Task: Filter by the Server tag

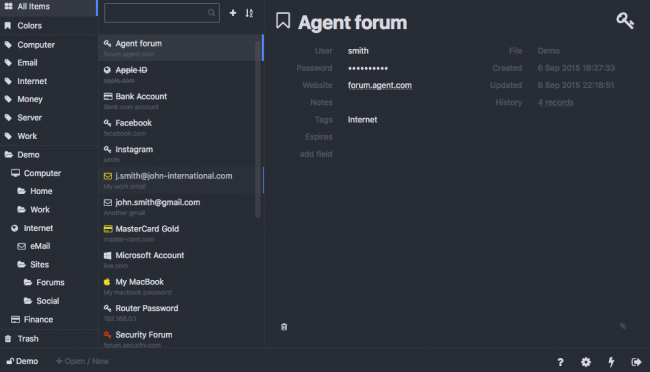Action: 48,117
